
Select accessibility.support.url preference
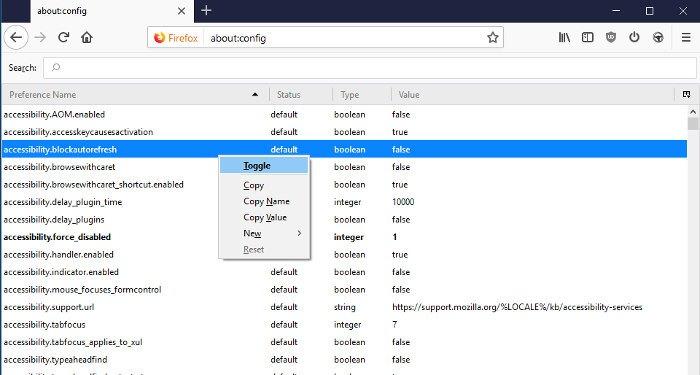pyautogui.click(x=344, y=307)
